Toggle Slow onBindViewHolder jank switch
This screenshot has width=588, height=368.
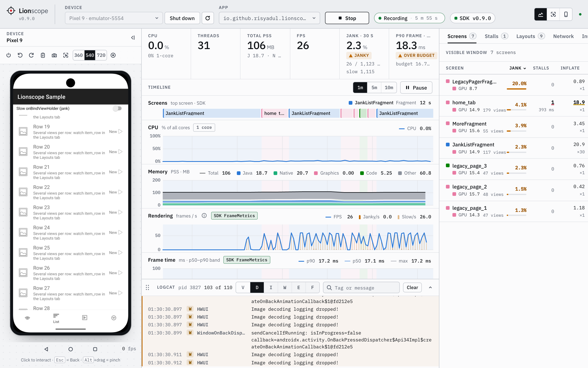click(x=117, y=108)
